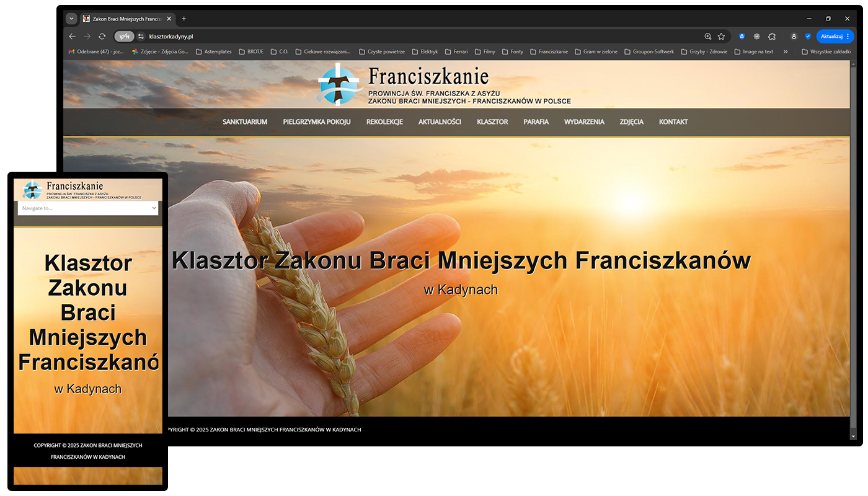Viewport: 868px width, 496px height.
Task: Expand hidden bookmarks with the double chevron
Action: tap(786, 52)
